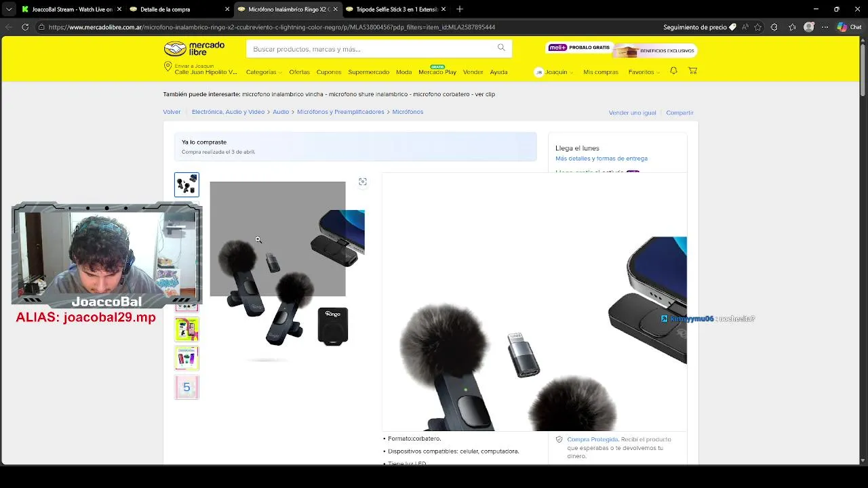Click ver clip suggestion link
Screen dimensions: 868x488
click(485, 94)
